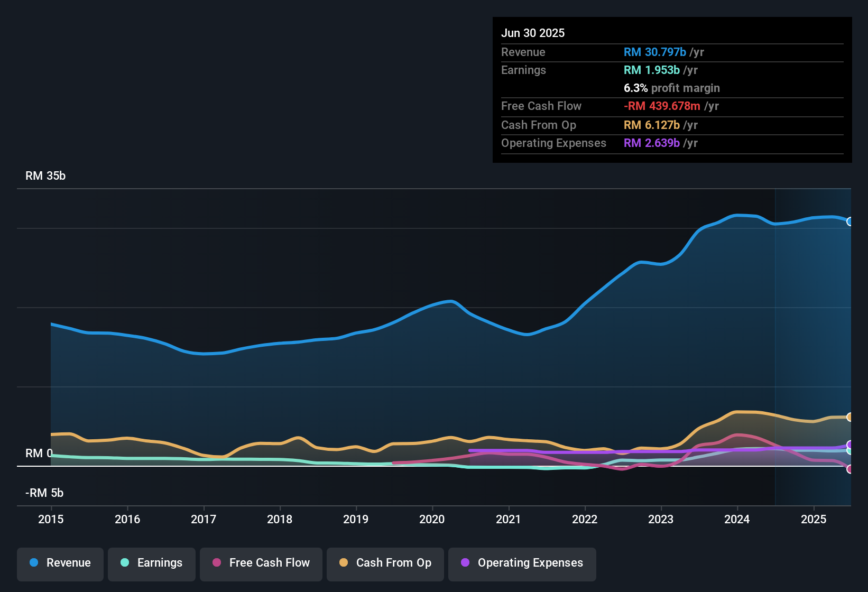Toggle the Revenue series visibility
Viewport: 868px width, 592px height.
point(60,563)
